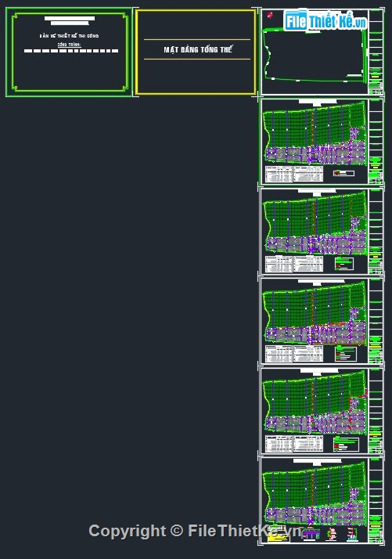Click the CÔNG TRÌNH label on the cover sheet

pos(70,45)
